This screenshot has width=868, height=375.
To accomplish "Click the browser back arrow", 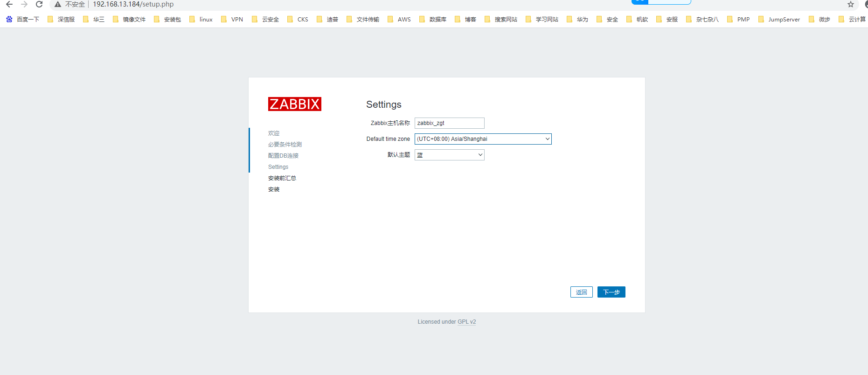I will tap(9, 4).
